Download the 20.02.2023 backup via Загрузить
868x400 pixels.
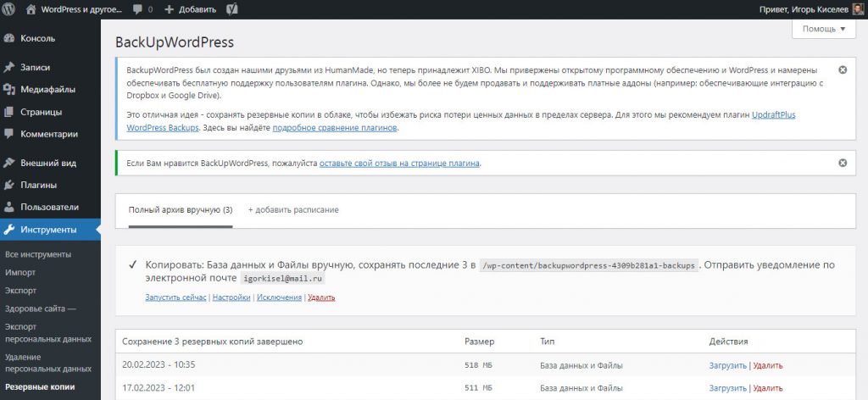[x=728, y=365]
